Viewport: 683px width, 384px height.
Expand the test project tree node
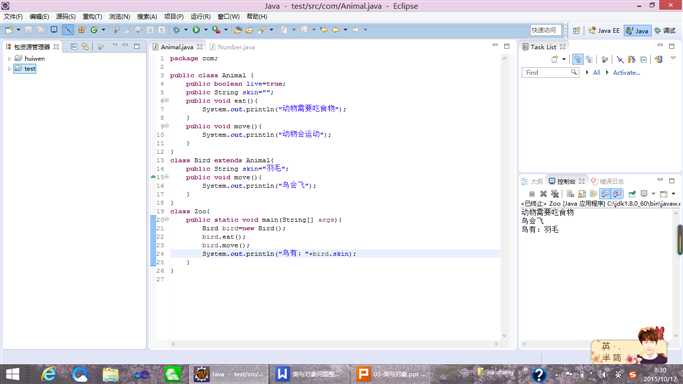[x=9, y=68]
